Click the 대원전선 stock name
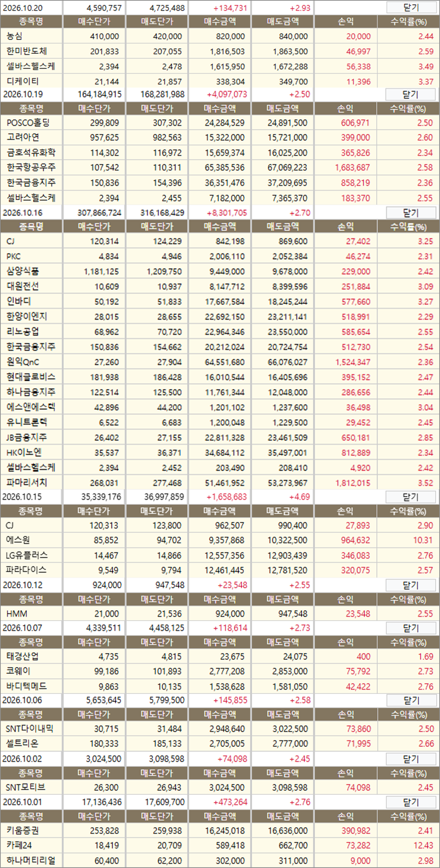This screenshot has height=868, width=440. point(23,286)
